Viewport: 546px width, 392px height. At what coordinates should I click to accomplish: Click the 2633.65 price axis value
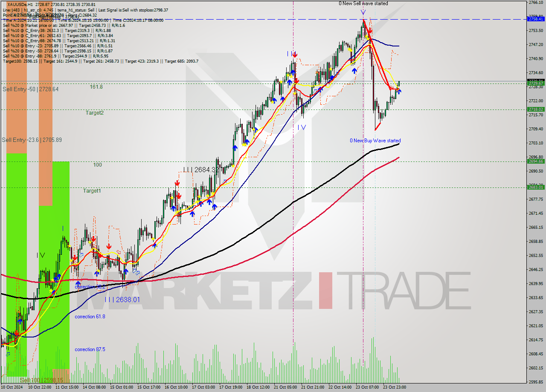click(x=536, y=297)
